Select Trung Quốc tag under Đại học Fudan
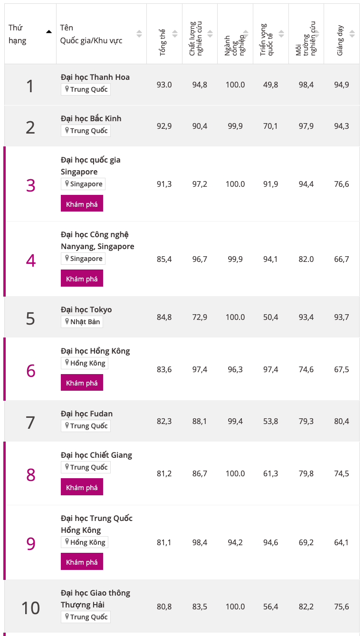364x636 pixels. [x=86, y=426]
